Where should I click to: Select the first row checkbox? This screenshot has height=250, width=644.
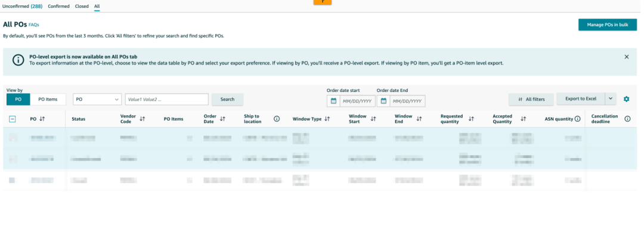[13, 138]
